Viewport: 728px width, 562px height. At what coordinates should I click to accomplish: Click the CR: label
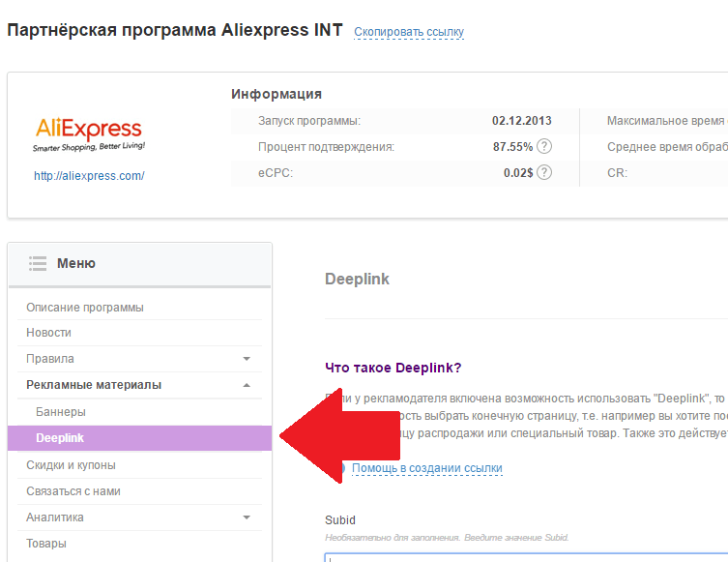[x=617, y=173]
